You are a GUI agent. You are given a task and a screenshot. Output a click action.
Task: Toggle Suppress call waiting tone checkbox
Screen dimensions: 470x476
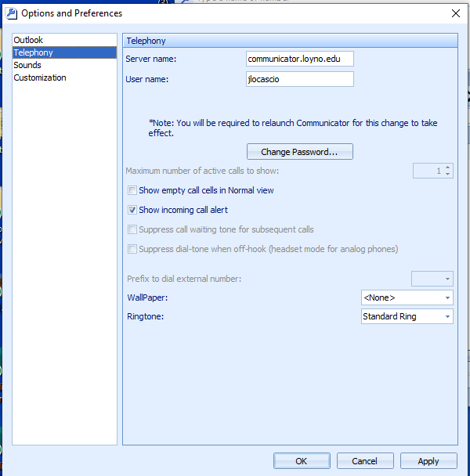point(132,229)
